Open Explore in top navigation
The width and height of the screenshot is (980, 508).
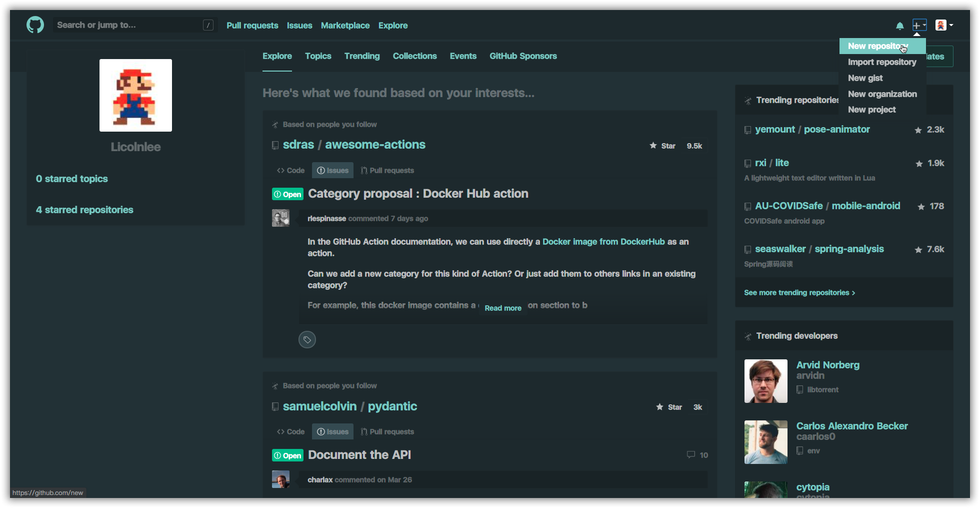392,26
